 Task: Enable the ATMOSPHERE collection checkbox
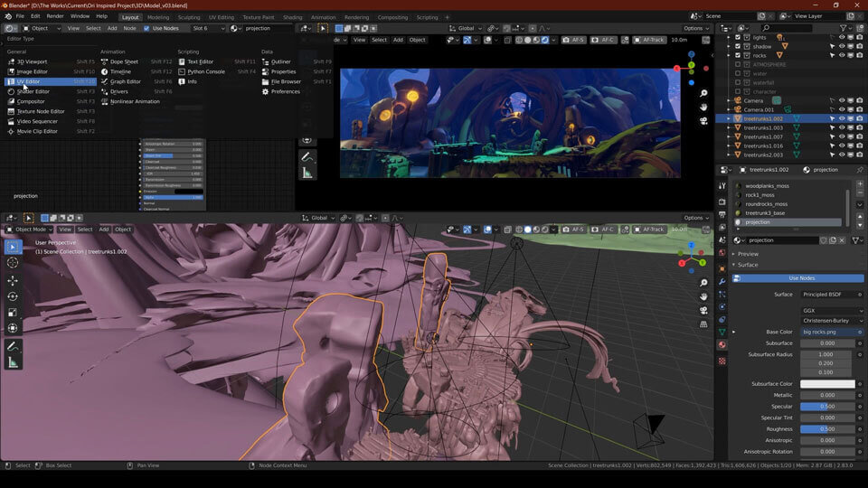pos(738,65)
